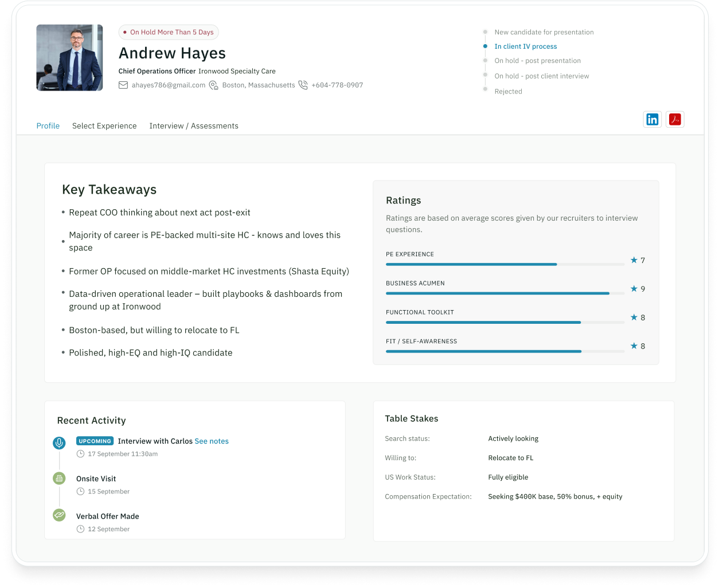Click Andrew Hayes' profile photo

point(69,57)
